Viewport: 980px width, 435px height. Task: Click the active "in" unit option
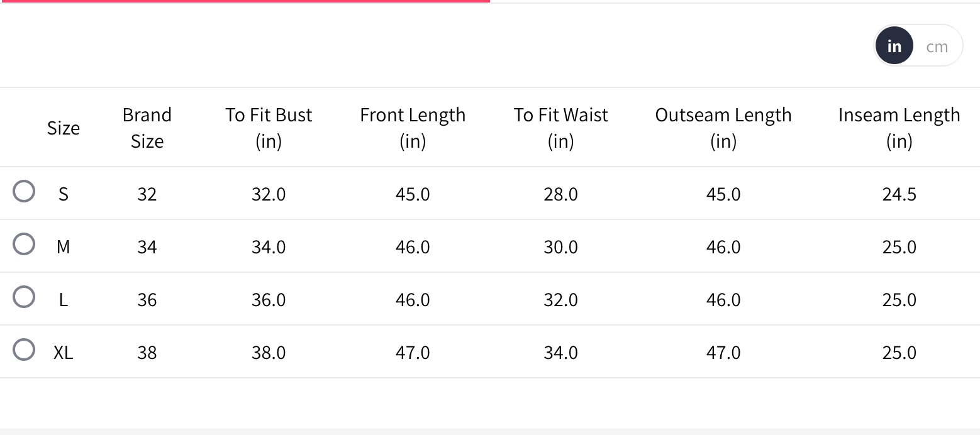click(x=894, y=47)
